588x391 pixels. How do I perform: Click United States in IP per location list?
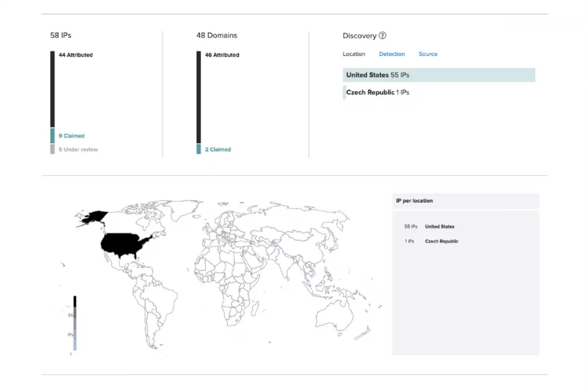(439, 226)
